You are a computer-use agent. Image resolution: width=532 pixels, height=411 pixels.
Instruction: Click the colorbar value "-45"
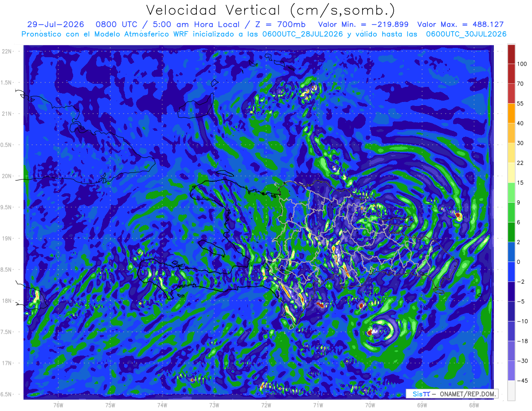pos(521,380)
